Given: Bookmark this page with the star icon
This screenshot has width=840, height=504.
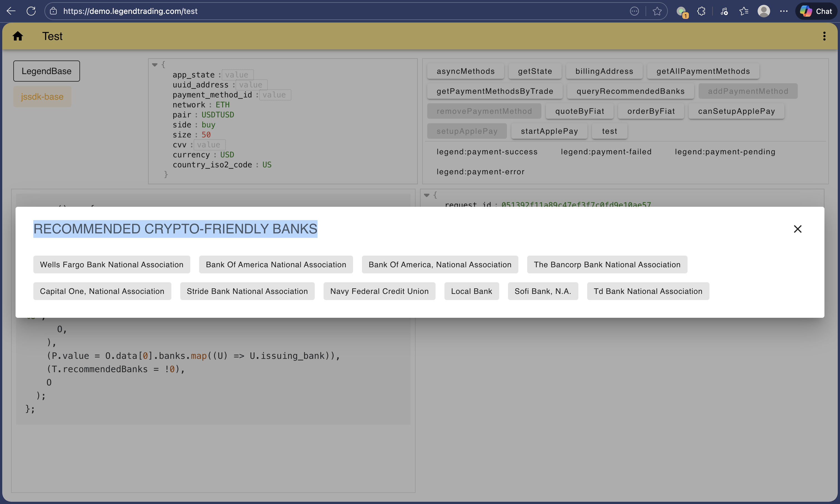Looking at the screenshot, I should click(x=657, y=11).
